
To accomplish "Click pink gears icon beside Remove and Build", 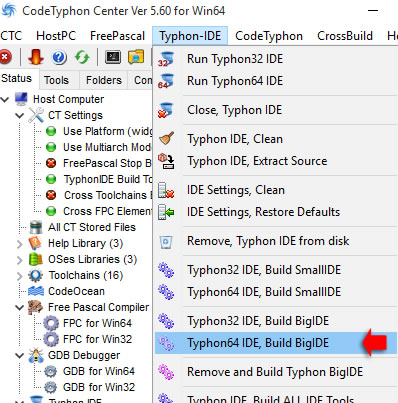I will point(166,372).
